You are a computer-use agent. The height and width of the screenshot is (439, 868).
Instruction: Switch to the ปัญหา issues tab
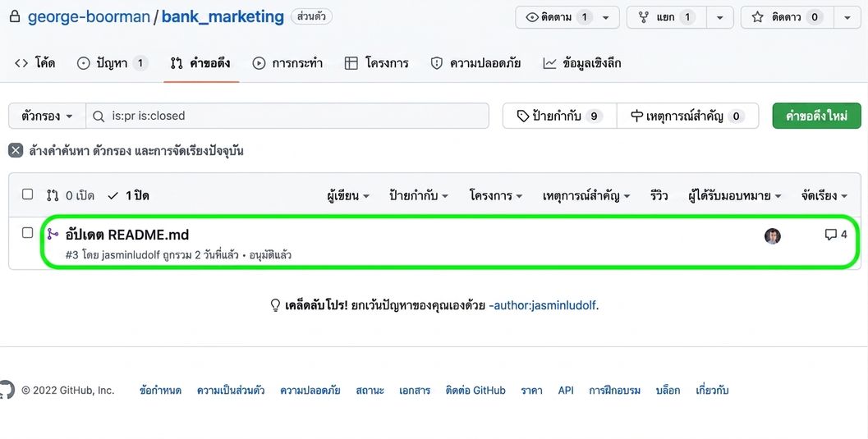(x=113, y=63)
